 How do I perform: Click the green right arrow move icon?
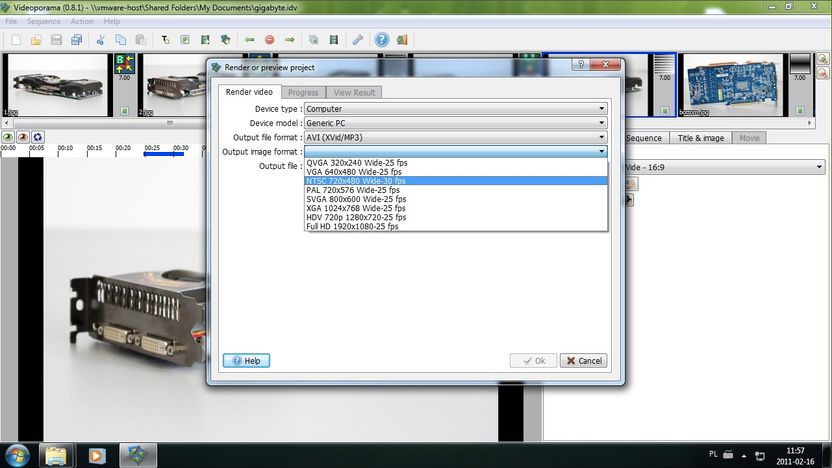pos(290,40)
